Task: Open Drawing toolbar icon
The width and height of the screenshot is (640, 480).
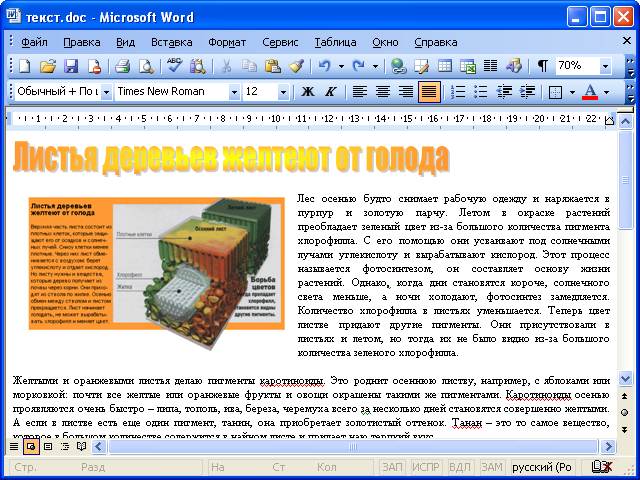Action: (514, 66)
